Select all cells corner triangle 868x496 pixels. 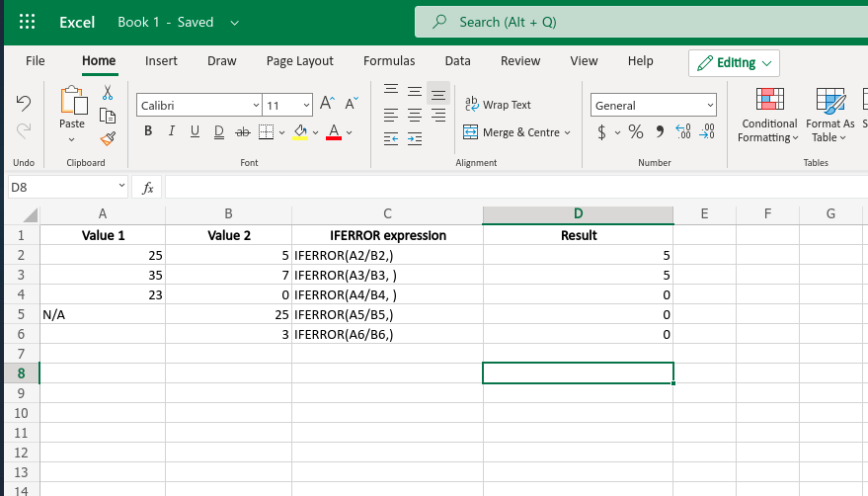(x=30, y=214)
